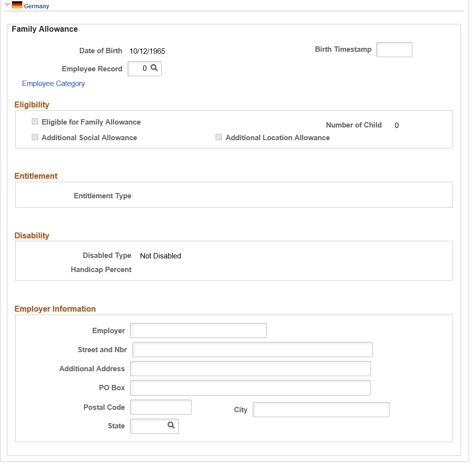This screenshot has width=476, height=465.
Task: Click the German flag icon
Action: pos(16,5)
